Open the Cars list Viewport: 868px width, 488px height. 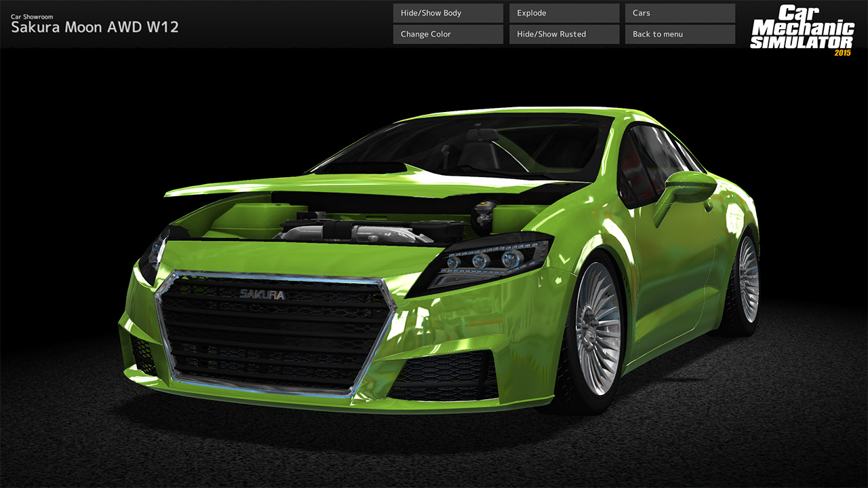click(679, 12)
